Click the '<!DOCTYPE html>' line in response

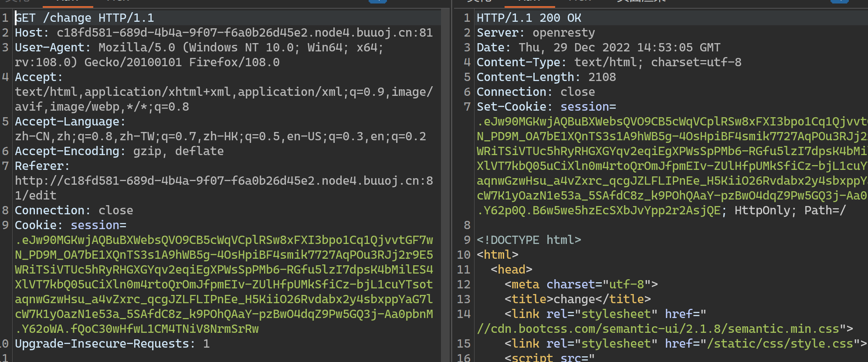529,240
